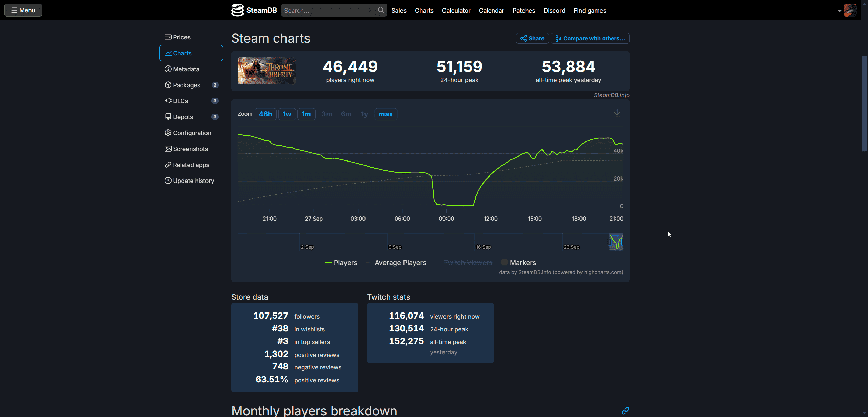Click the chart navigator range handle
Screen dimensions: 868x417
click(x=609, y=242)
